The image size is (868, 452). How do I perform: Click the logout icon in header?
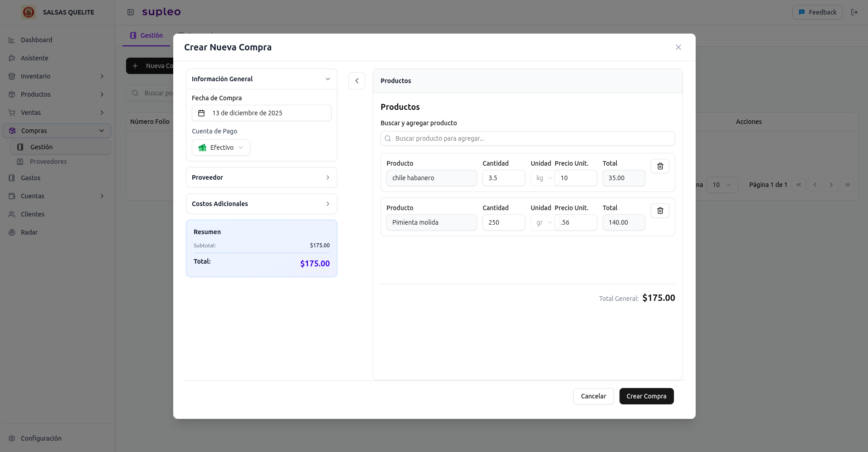tap(854, 12)
